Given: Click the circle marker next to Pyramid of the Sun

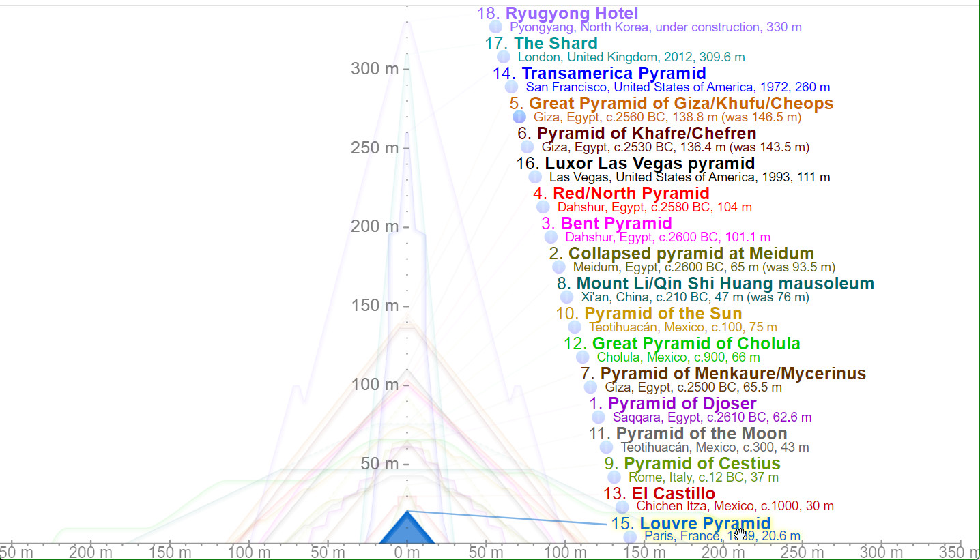Looking at the screenshot, I should pos(575,327).
